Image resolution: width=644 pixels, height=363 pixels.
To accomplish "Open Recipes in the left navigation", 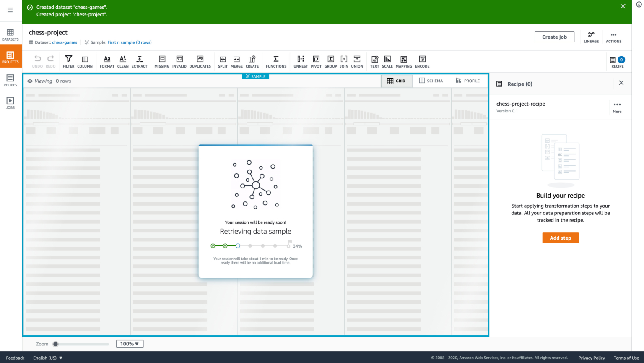I will tap(10, 80).
